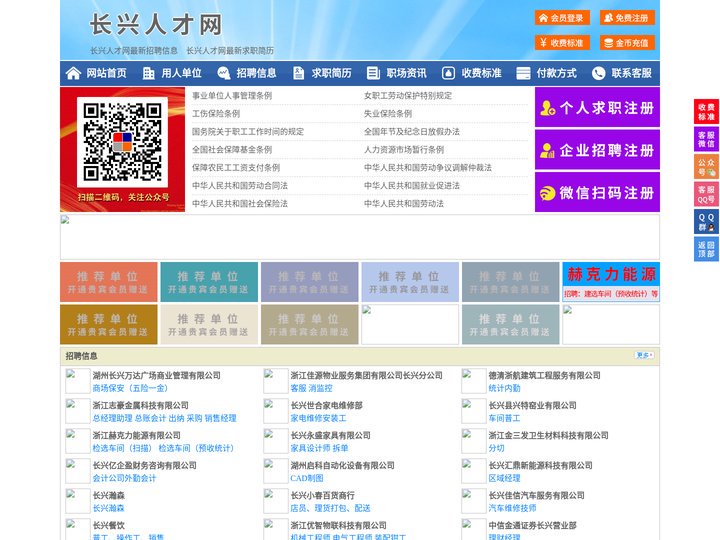Click the orange 推荐单位 ad tile
Viewport: 720px width, 540px height.
point(109,282)
